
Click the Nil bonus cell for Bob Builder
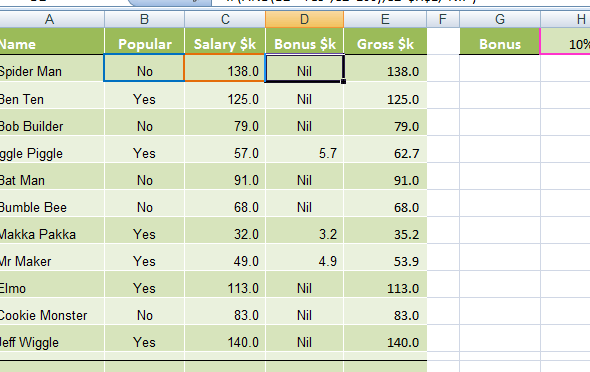pos(304,123)
